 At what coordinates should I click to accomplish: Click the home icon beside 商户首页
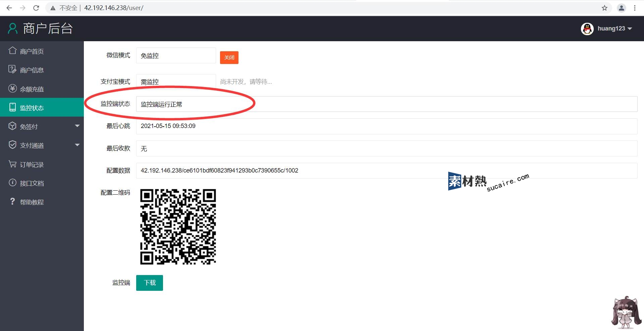(12, 51)
